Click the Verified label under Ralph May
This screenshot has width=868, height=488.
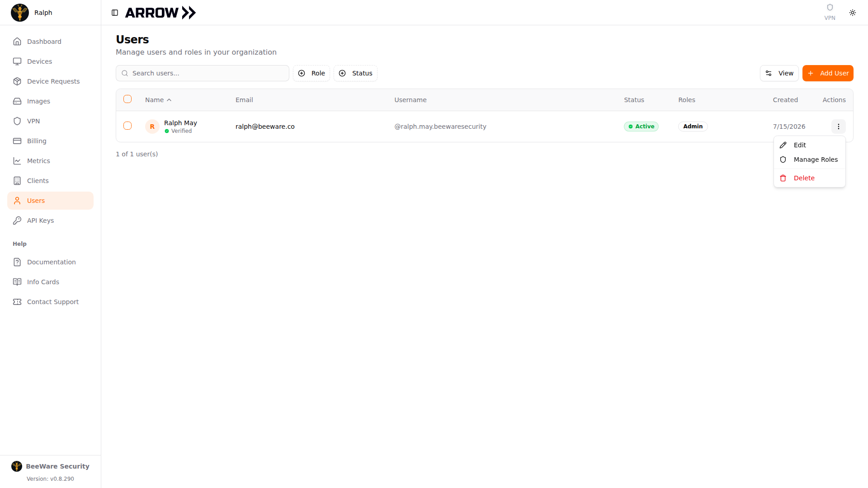pyautogui.click(x=181, y=131)
